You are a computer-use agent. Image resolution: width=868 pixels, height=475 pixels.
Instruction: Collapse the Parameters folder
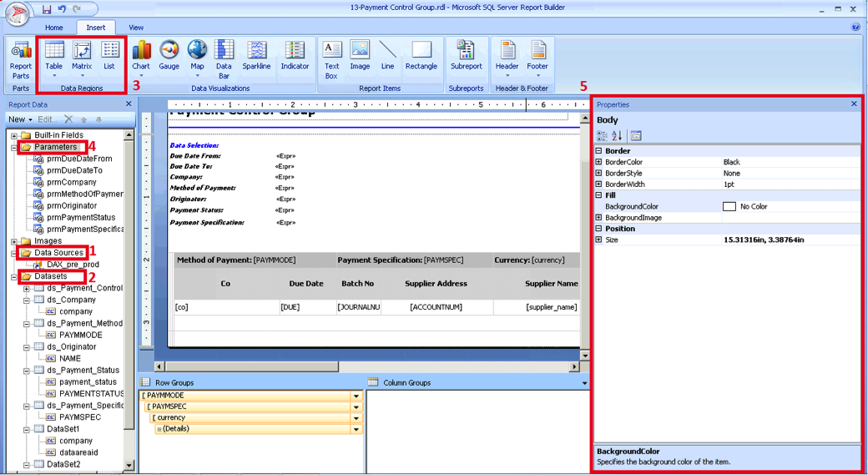point(14,147)
